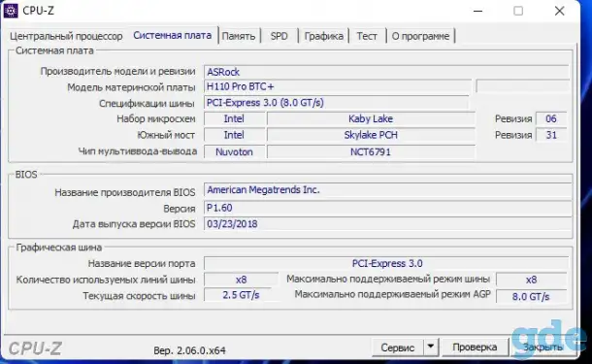Click chipset revision value 06
This screenshot has width=592, height=364.
coord(551,119)
